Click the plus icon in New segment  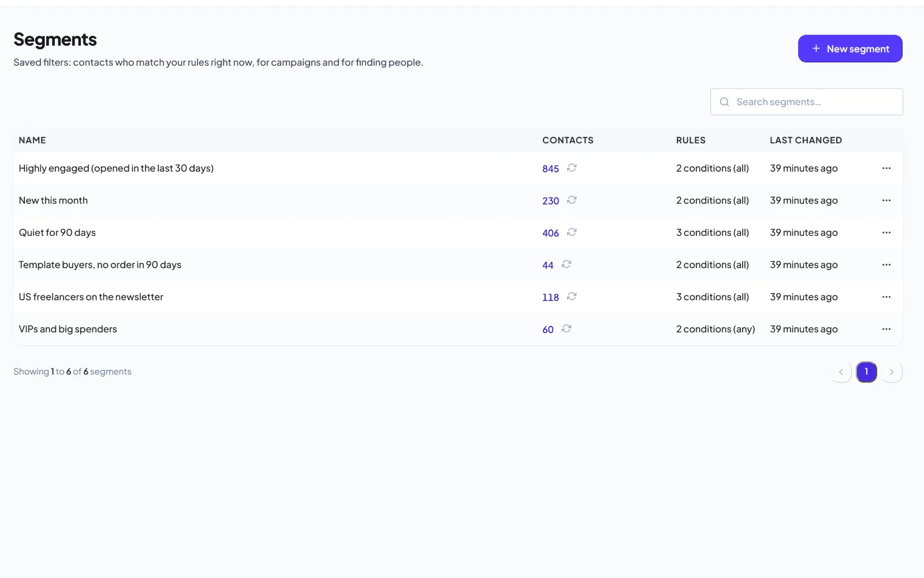[816, 49]
